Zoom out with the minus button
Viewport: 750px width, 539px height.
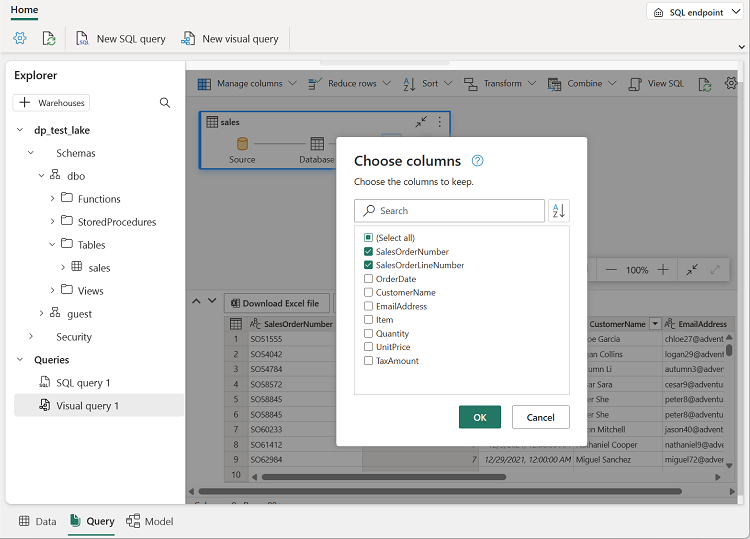click(x=611, y=270)
